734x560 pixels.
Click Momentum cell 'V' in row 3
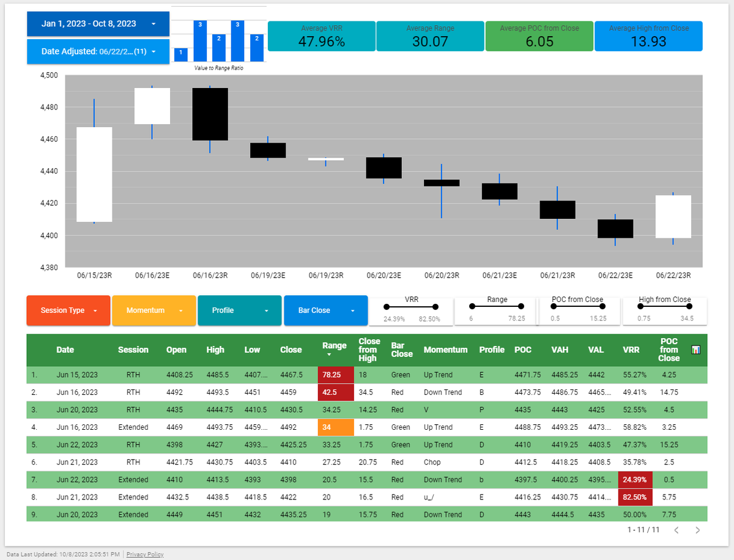[x=426, y=410]
